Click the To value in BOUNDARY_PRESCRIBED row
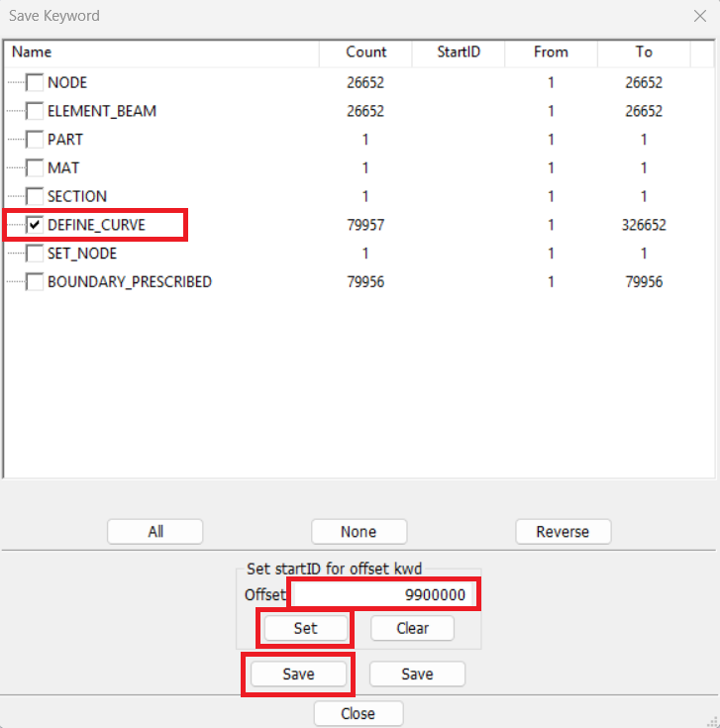Image resolution: width=720 pixels, height=728 pixels. pyautogui.click(x=644, y=282)
